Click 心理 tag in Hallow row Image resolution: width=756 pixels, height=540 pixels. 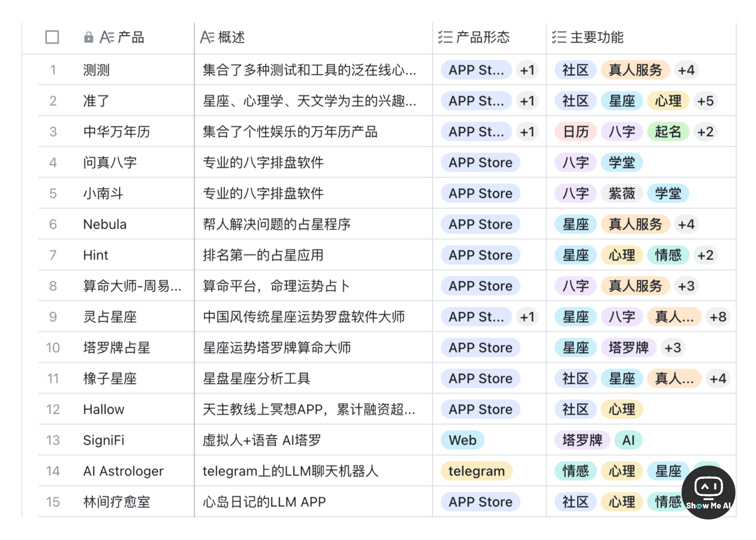click(622, 409)
